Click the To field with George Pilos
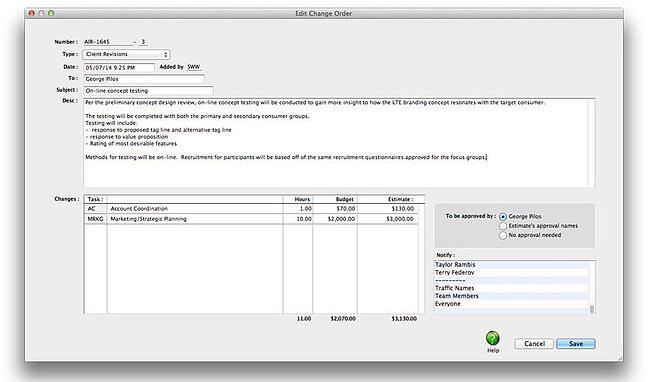Viewport: 648px width, 382px height. [144, 79]
